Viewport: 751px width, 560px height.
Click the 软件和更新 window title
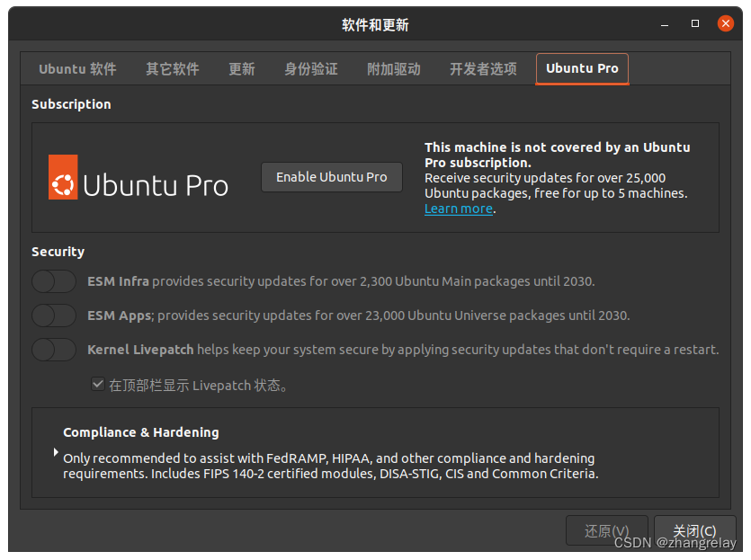click(375, 25)
